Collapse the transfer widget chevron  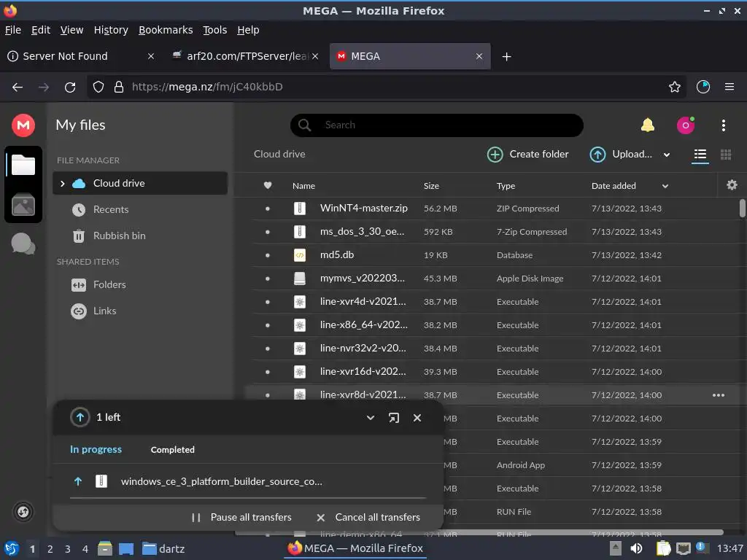click(x=370, y=418)
